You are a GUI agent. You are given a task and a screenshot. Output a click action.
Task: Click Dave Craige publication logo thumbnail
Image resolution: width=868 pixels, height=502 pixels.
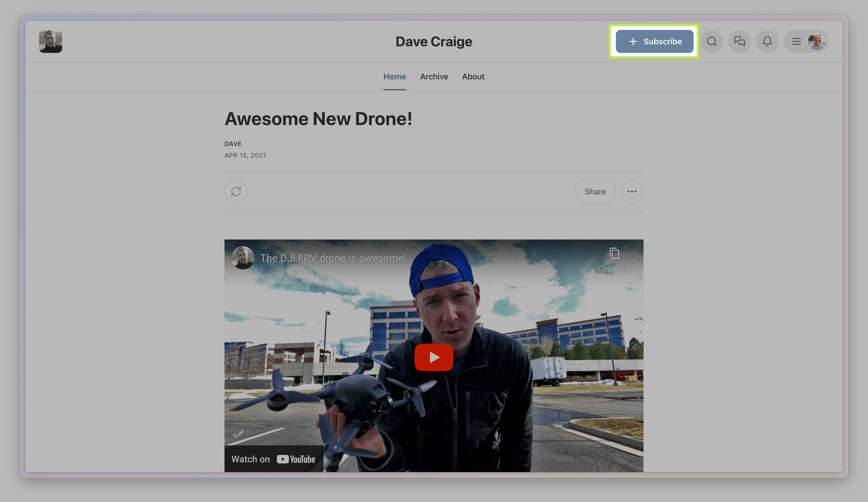[51, 42]
